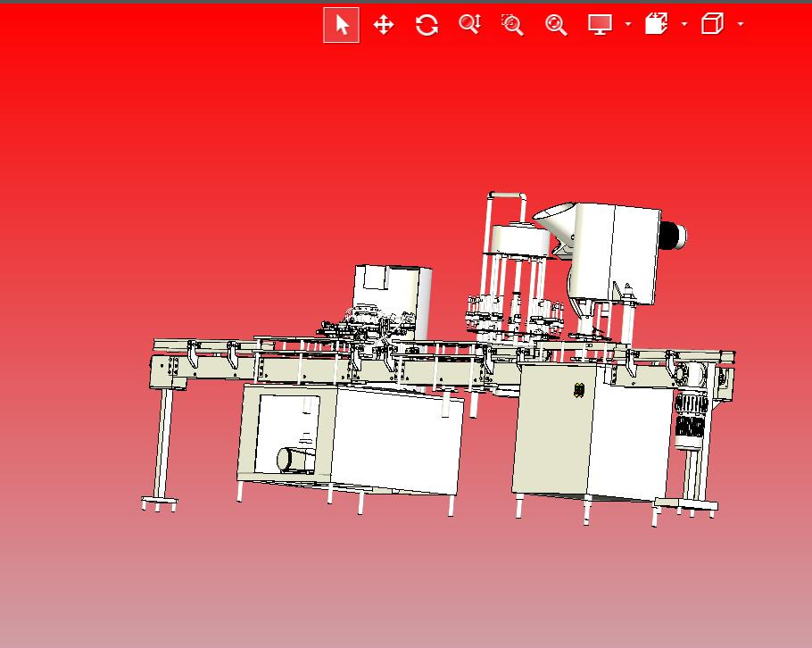Click the Zoom to fit tool
Image resolution: width=812 pixels, height=648 pixels.
556,25
